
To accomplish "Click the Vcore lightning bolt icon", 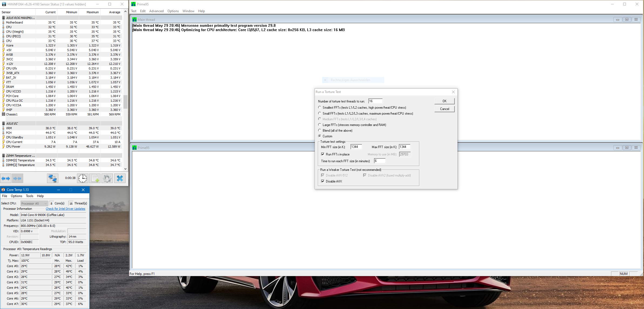I will click(4, 45).
